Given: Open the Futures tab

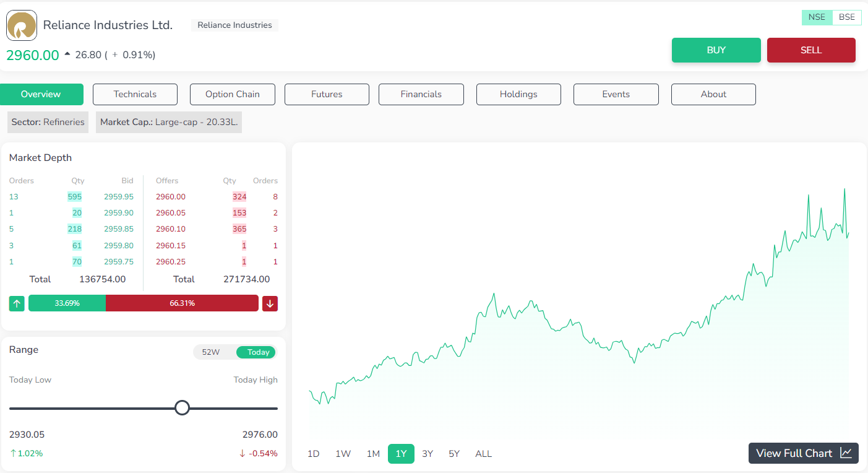Looking at the screenshot, I should [x=327, y=94].
